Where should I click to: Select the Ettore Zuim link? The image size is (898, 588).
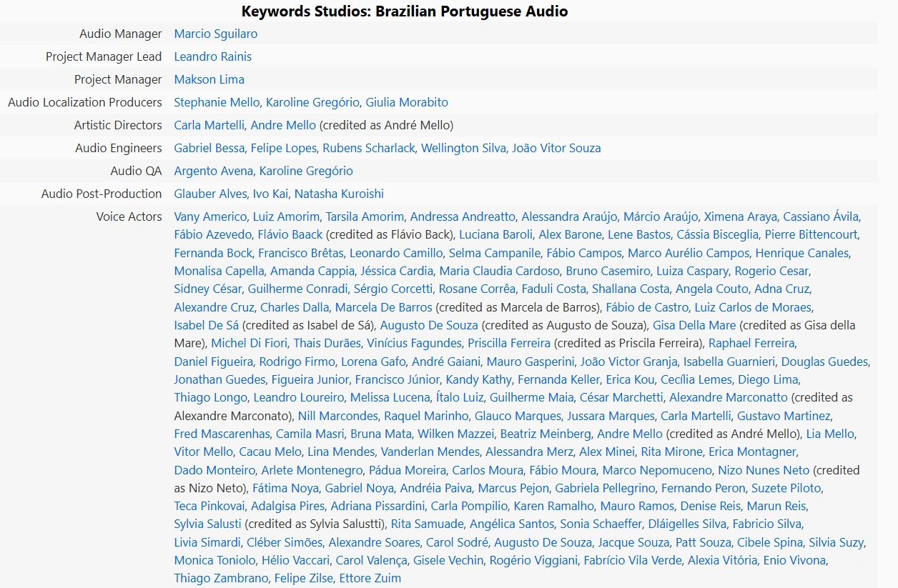[x=370, y=578]
